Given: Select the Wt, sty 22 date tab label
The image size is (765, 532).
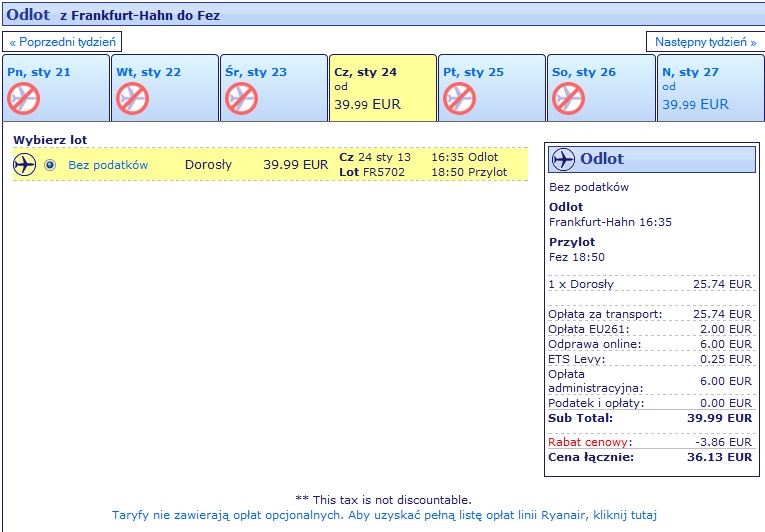Looking at the screenshot, I should coord(149,72).
